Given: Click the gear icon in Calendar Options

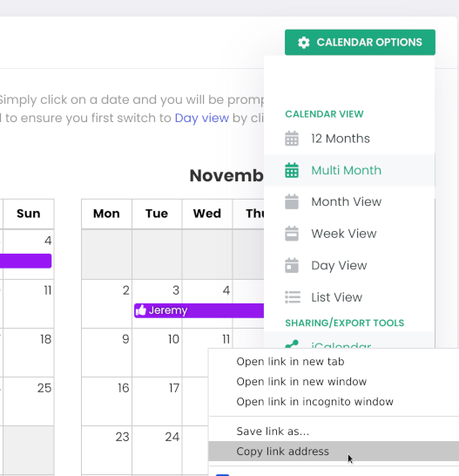Looking at the screenshot, I should [x=304, y=43].
